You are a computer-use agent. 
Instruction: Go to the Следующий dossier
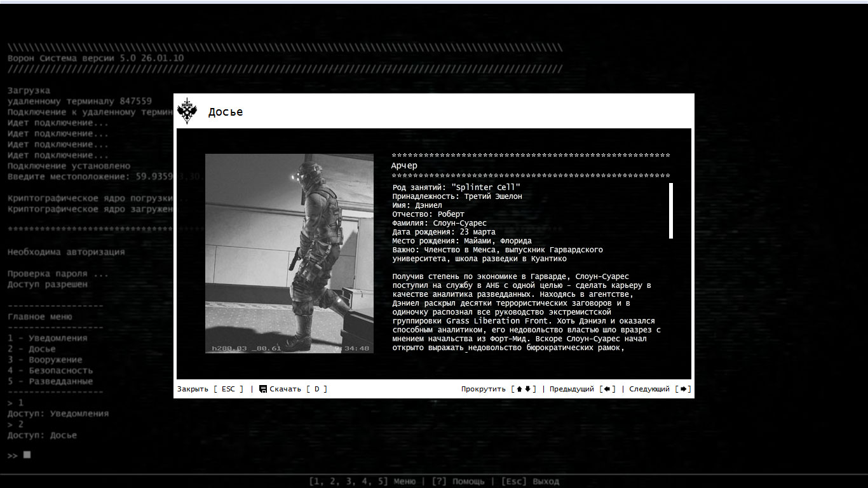click(660, 389)
